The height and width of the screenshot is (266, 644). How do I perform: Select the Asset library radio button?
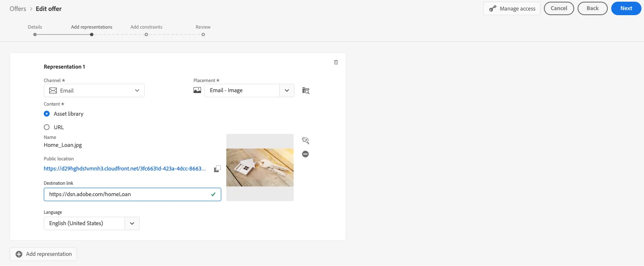pos(47,114)
